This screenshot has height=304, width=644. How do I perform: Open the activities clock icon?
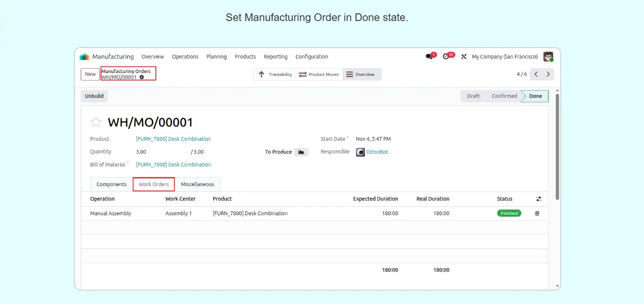coord(446,56)
